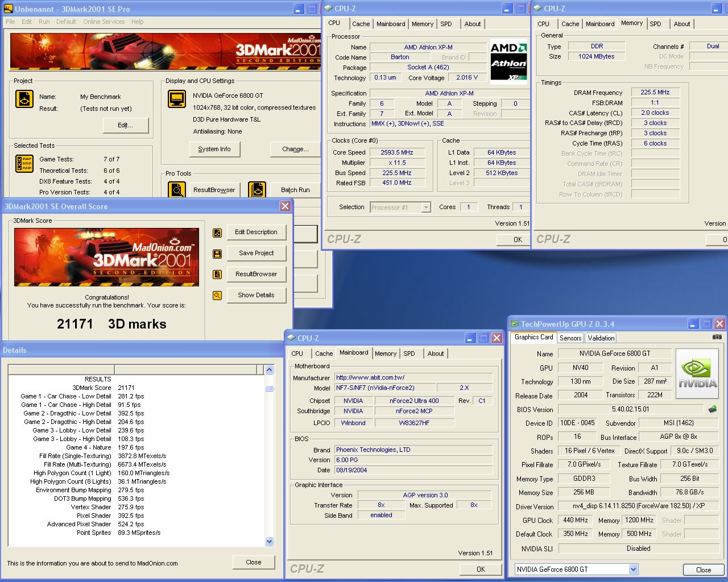Click the ResultBrowser button in score window
Screen dimensions: 728x582
(x=256, y=274)
